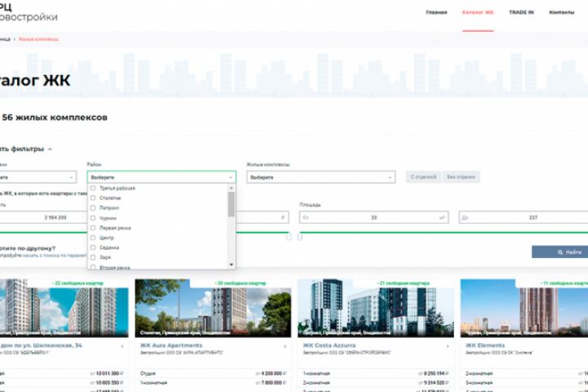588x392 pixels.
Task: Check the 'Столетие' district checkbox
Action: pos(93,198)
